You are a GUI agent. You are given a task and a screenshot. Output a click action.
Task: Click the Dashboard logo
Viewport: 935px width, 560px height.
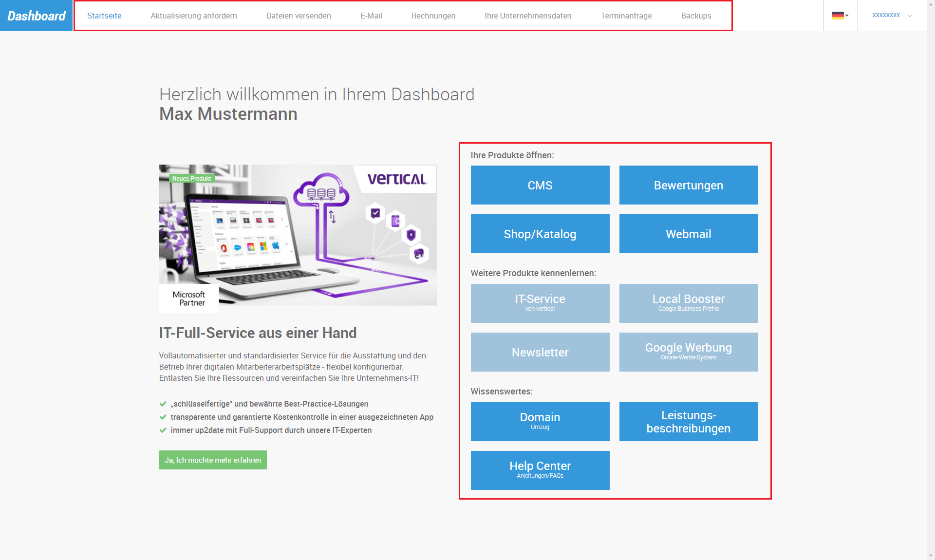[x=35, y=15]
